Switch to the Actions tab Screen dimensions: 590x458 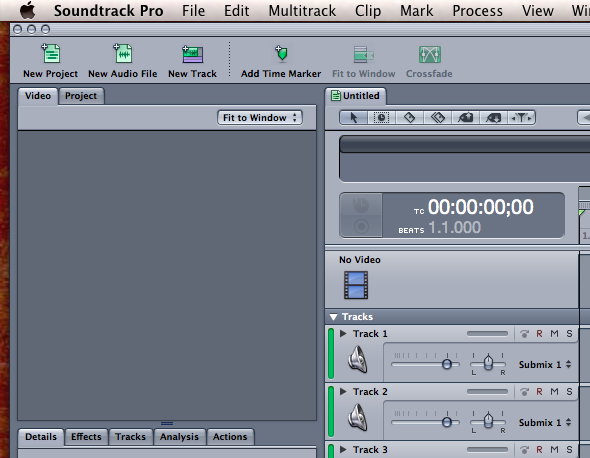coord(230,437)
